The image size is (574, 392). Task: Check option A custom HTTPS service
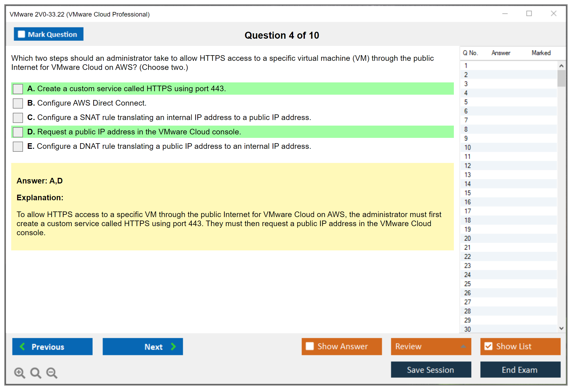tap(18, 89)
